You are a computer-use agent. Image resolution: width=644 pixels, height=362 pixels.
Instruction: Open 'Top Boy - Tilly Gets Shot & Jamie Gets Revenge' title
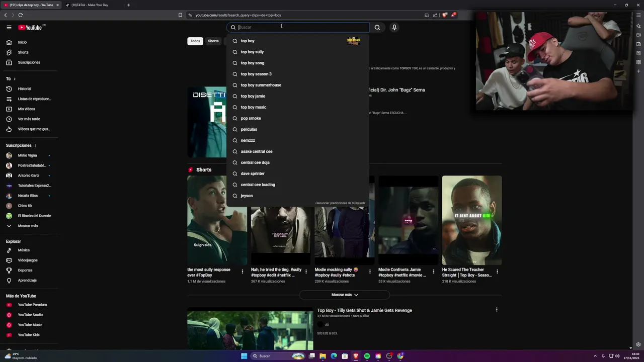[364, 310]
